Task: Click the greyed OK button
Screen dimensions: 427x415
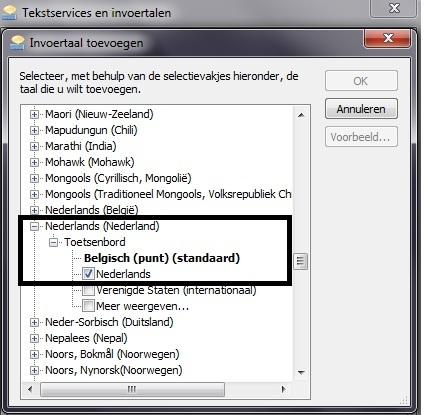Action: click(361, 81)
